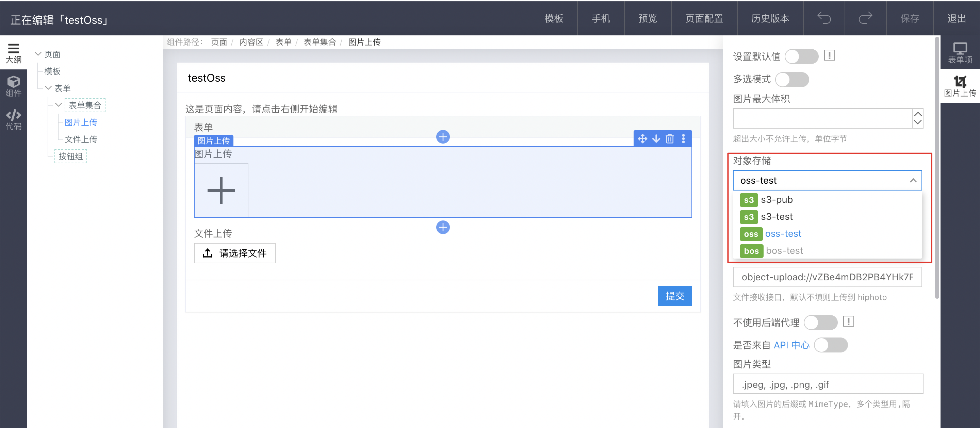Click the plus insert button above 图片上传

[443, 136]
